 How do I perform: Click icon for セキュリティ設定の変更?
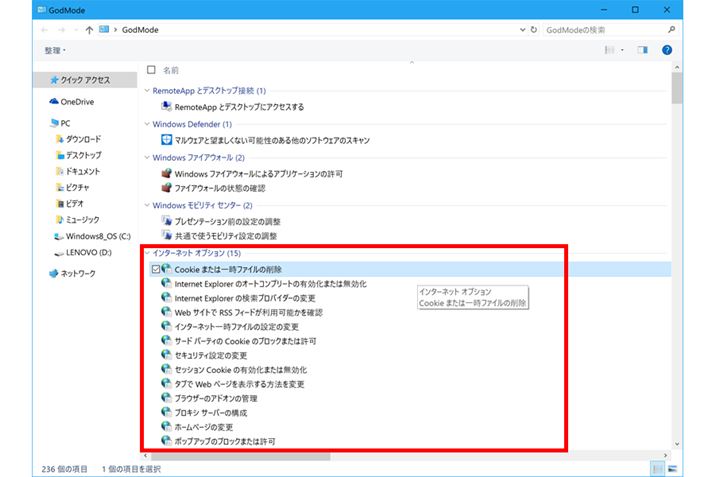tap(166, 355)
